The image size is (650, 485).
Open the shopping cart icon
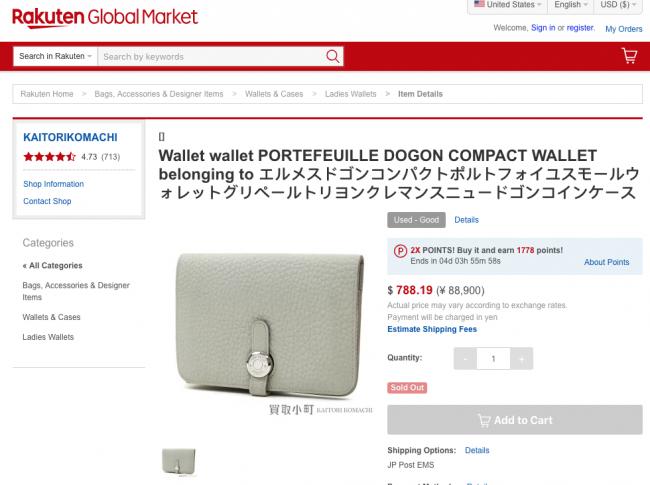click(629, 56)
